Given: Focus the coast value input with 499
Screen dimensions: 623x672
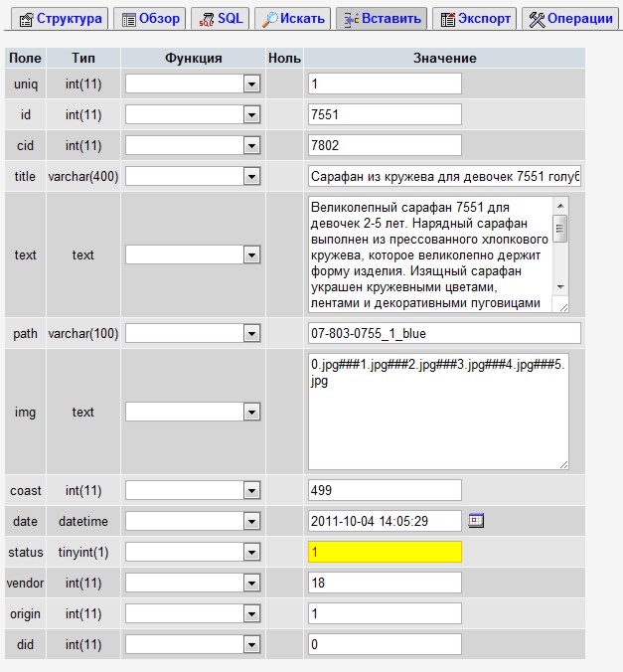Looking at the screenshot, I should coord(386,490).
